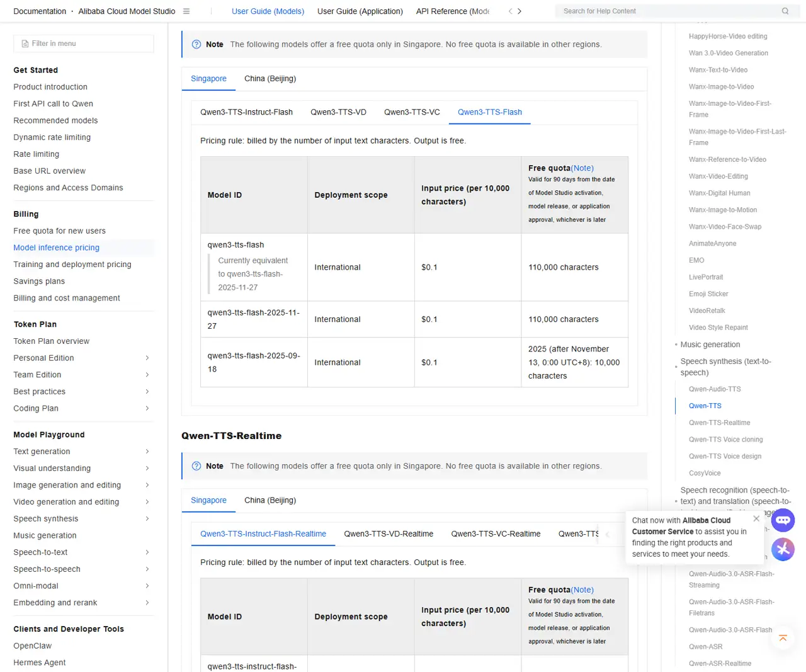Screen dimensions: 806x672
Task: Open Dynamic rate limiting page
Action: (x=52, y=137)
